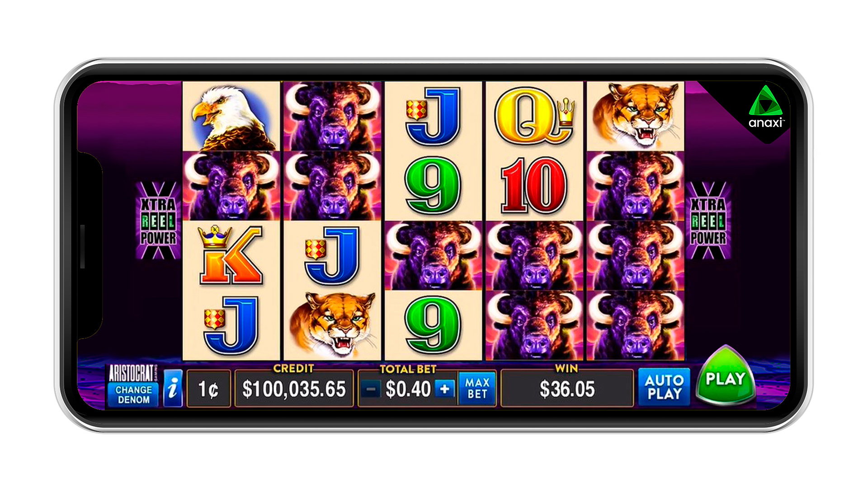
Task: Select the yellow Q symbol
Action: click(533, 117)
